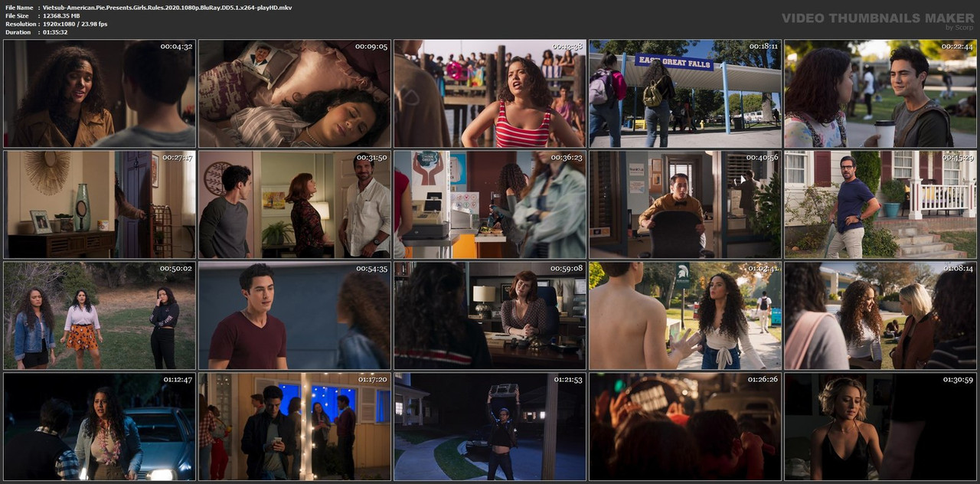
Task: Click the frame timestamped 00:54:35
Action: (x=295, y=316)
